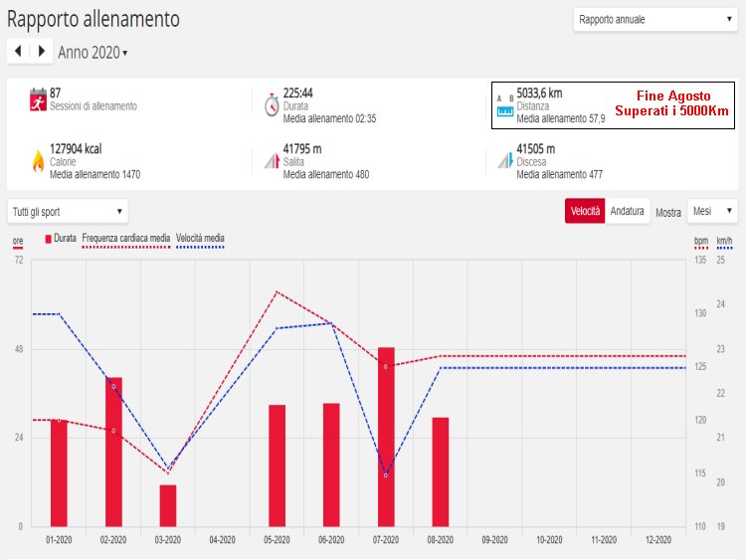Open the Anno 2020 year selector
The width and height of the screenshot is (746, 560).
pyautogui.click(x=93, y=53)
